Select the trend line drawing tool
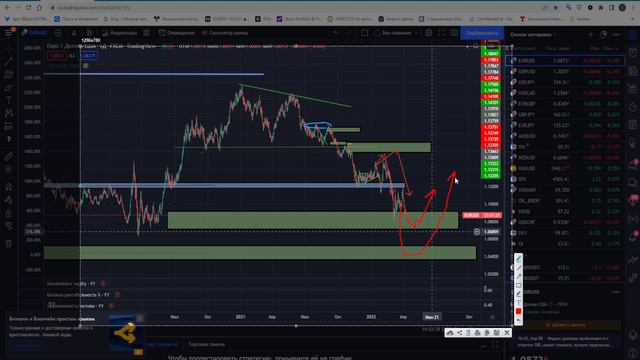The height and width of the screenshot is (360, 640). pyautogui.click(x=9, y=61)
